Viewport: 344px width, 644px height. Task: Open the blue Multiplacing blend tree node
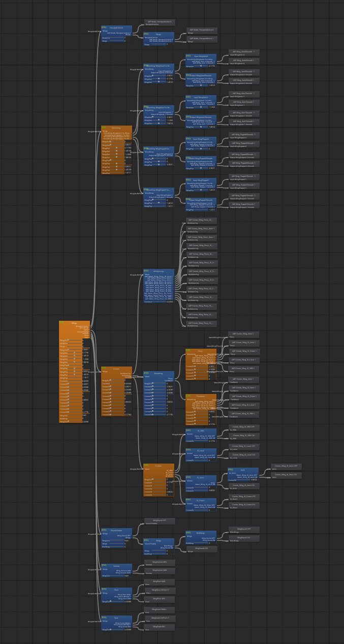pyautogui.click(x=159, y=271)
